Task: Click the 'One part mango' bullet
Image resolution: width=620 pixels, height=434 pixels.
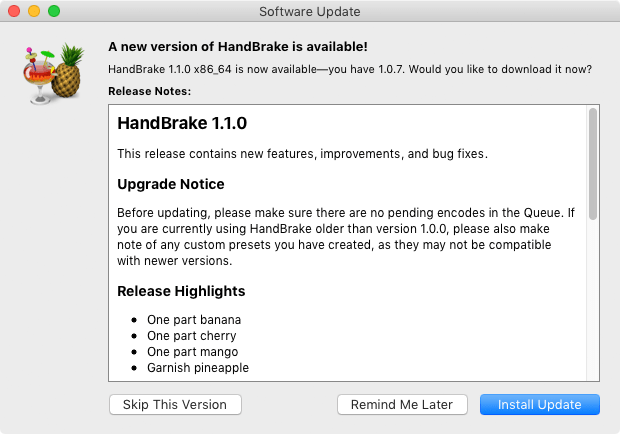Action: [193, 352]
